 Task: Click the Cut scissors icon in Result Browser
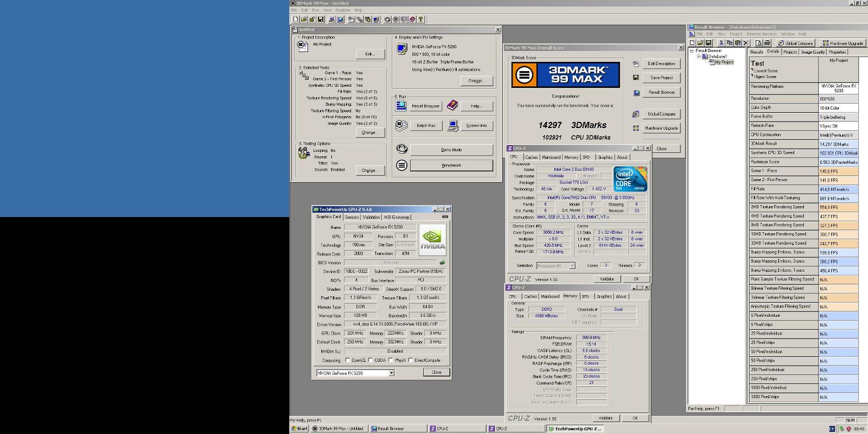(x=721, y=43)
